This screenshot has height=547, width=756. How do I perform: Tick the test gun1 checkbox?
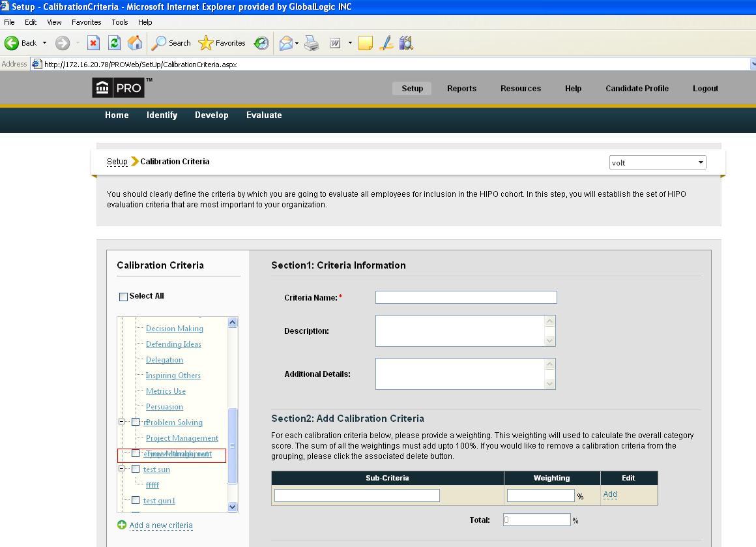click(x=136, y=500)
